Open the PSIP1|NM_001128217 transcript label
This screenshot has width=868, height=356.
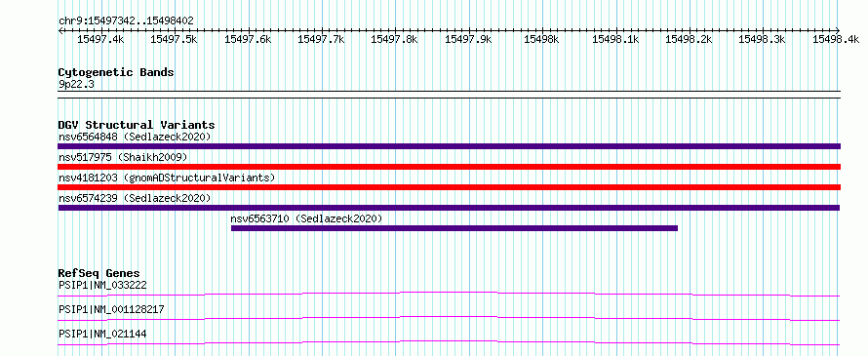coord(111,309)
